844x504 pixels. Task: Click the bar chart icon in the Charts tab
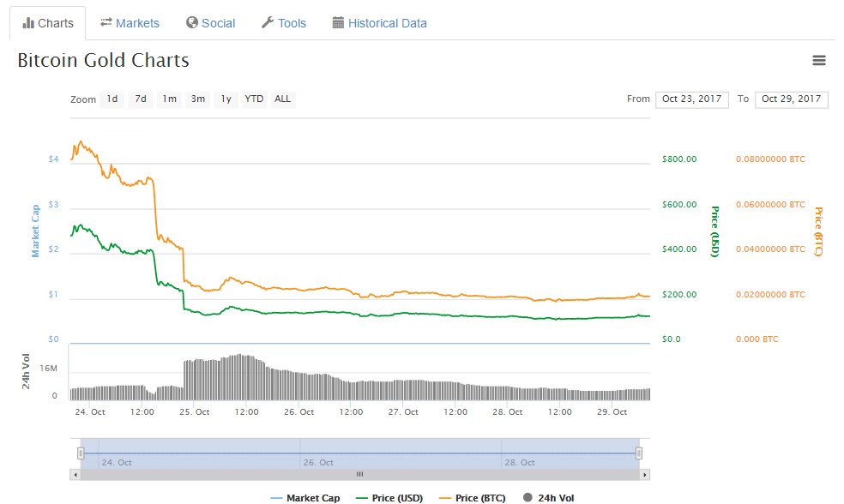pyautogui.click(x=28, y=23)
